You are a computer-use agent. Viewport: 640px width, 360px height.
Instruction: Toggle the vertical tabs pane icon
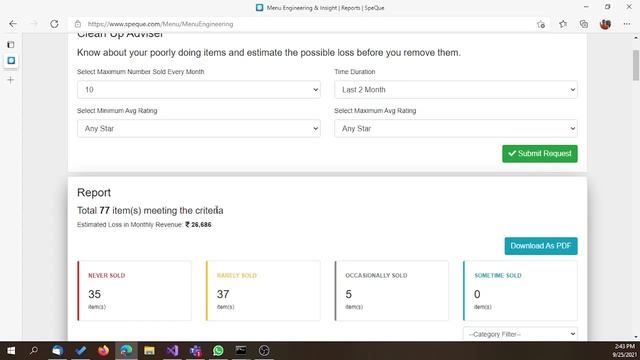click(x=11, y=44)
